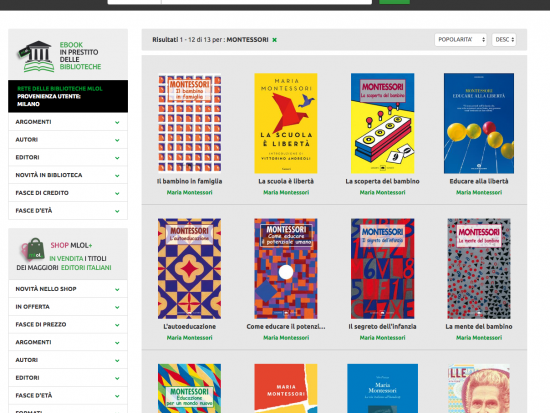Open Il bambino in famiglia cover

(189, 123)
